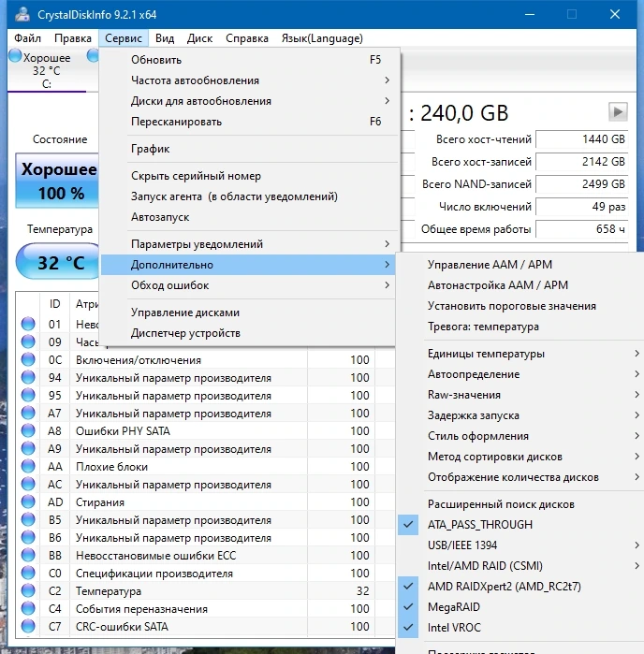Select Расширенный поиск дисков
This screenshot has height=654, width=644.
coord(520,504)
